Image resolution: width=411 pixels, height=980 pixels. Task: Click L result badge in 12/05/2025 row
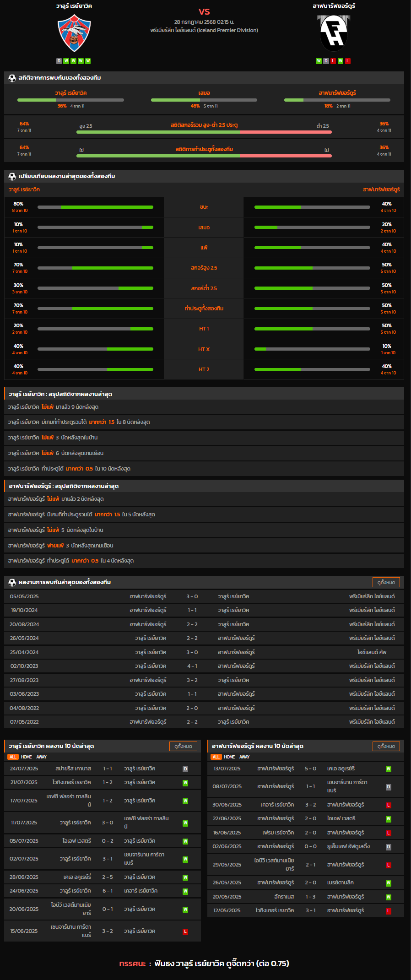click(389, 911)
